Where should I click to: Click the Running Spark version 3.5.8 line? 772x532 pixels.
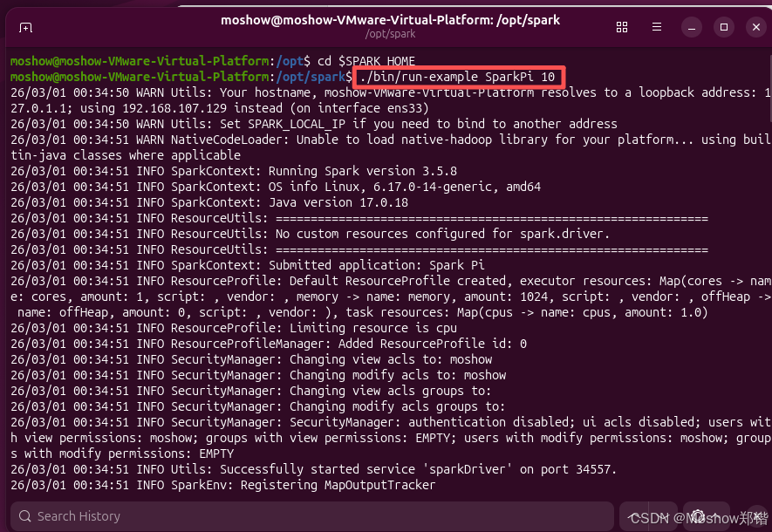pyautogui.click(x=234, y=171)
